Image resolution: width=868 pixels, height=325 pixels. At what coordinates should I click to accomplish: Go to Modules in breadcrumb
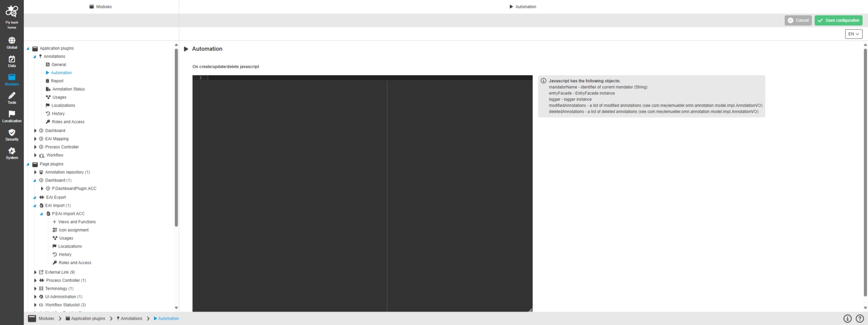click(x=46, y=319)
